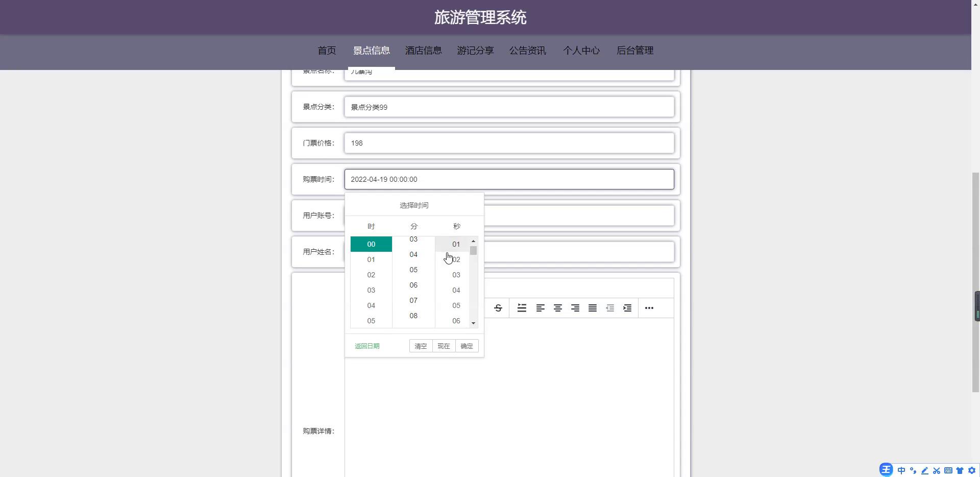Open the 酒店信息 navigation tab
980x477 pixels.
tap(423, 51)
